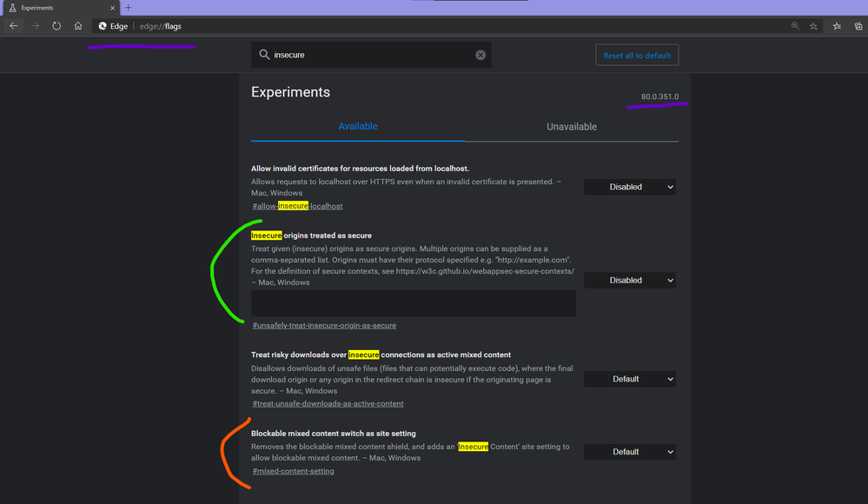This screenshot has height=504, width=868.
Task: Click the 'Insecure origins treated as secure' title
Action: point(311,235)
